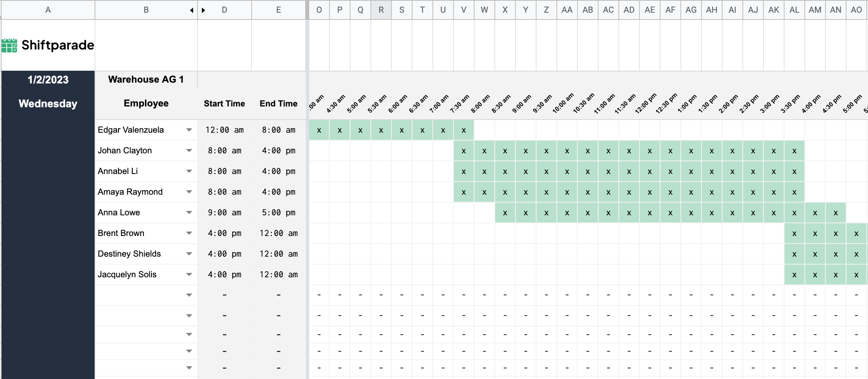Click Brent Brown's 4:00 pm start time
Screen dimensions: 868x379
click(x=224, y=233)
